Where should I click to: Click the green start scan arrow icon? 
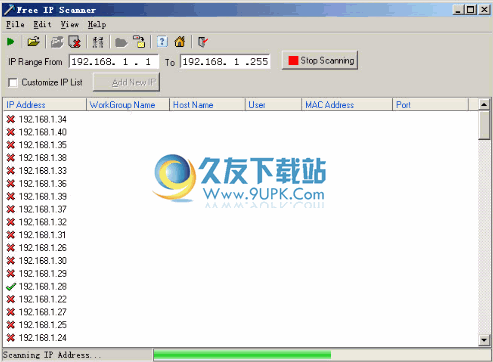10,42
